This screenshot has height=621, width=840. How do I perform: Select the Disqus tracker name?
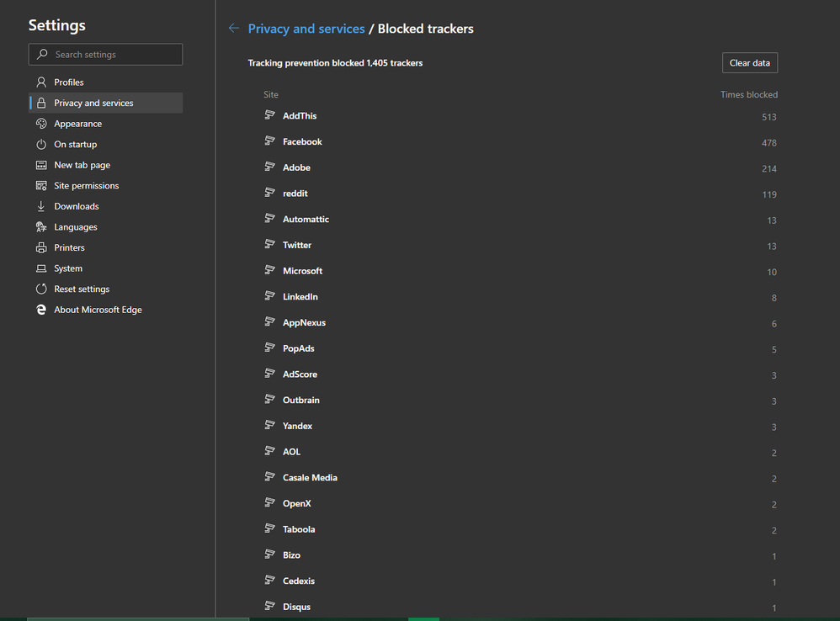click(x=297, y=607)
